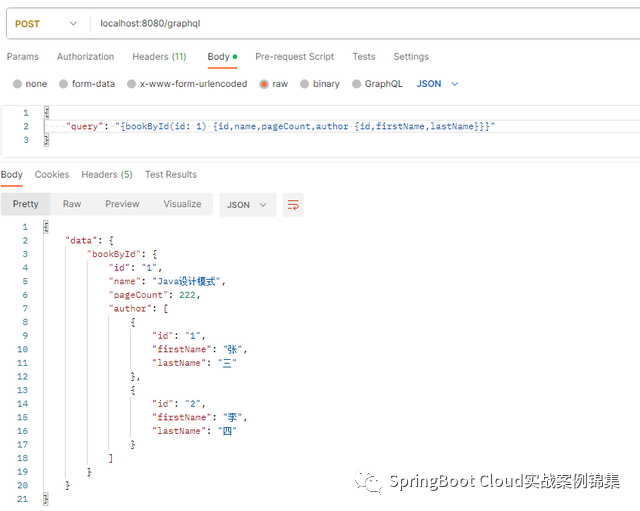Switch to the Params tab
Viewport: 640px width, 511px height.
tap(23, 57)
